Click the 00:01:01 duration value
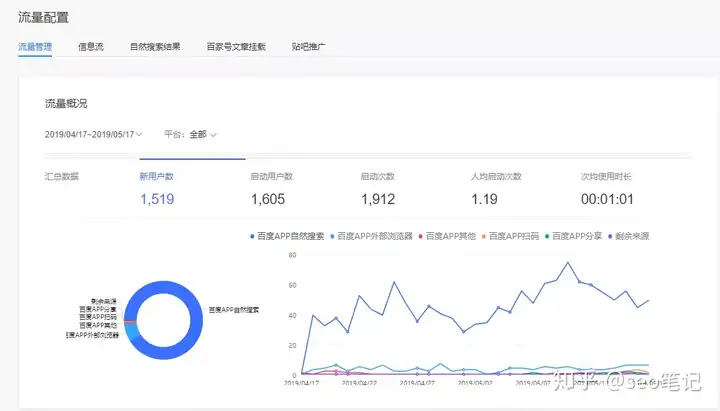 click(x=607, y=199)
